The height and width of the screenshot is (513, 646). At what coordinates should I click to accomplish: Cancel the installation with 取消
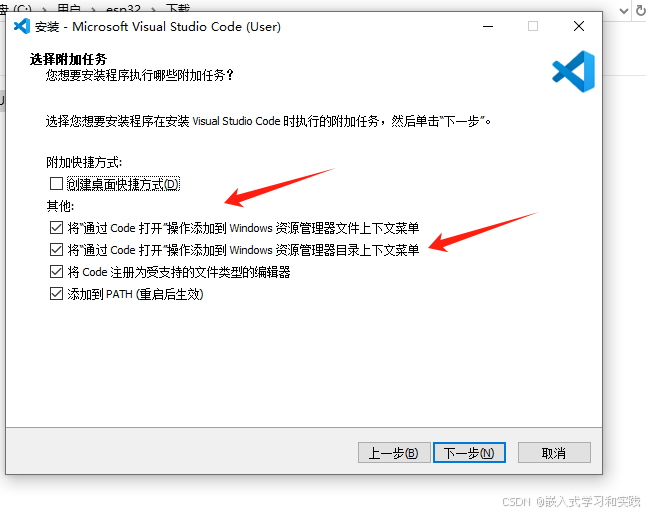click(554, 453)
